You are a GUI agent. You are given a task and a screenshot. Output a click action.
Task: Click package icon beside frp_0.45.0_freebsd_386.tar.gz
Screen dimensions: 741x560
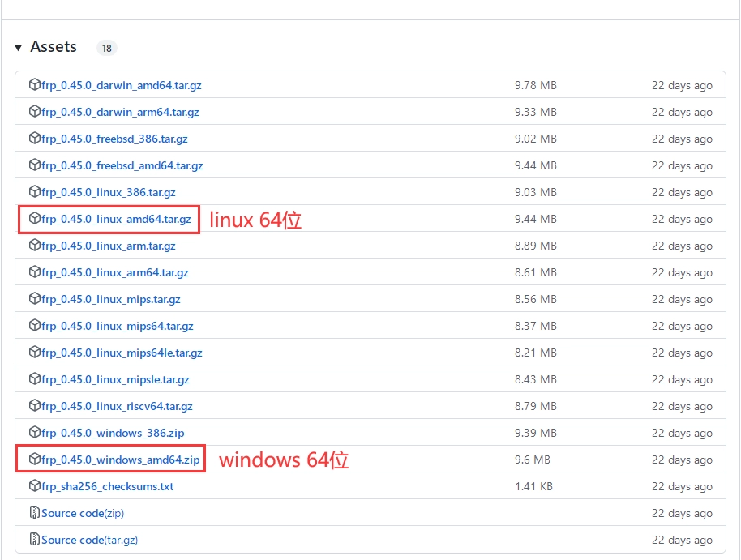click(35, 138)
